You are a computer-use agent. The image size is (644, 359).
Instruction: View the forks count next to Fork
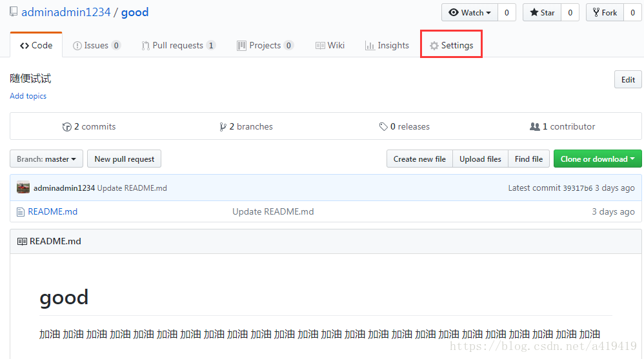point(632,13)
